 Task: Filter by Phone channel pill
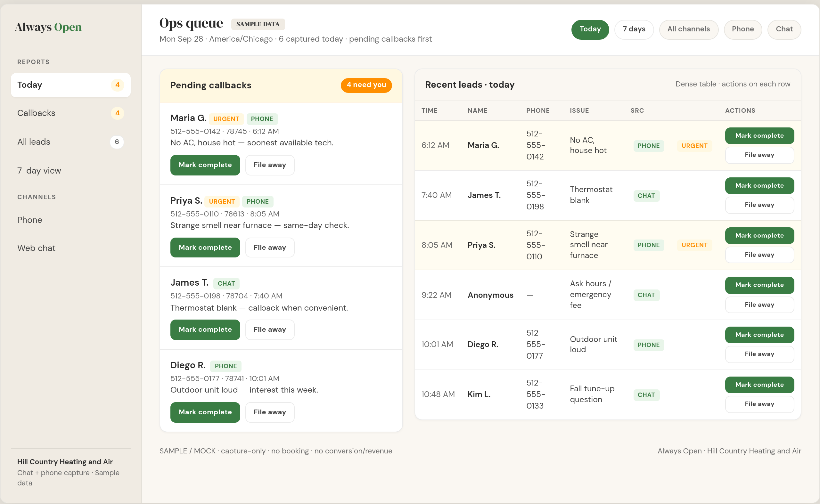[742, 29]
